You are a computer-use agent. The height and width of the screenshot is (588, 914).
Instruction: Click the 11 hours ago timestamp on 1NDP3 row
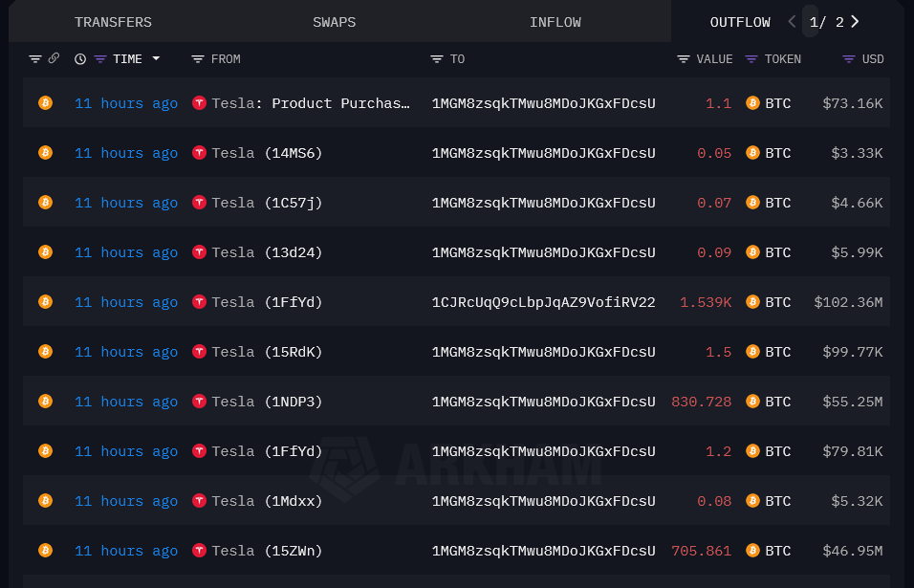125,402
